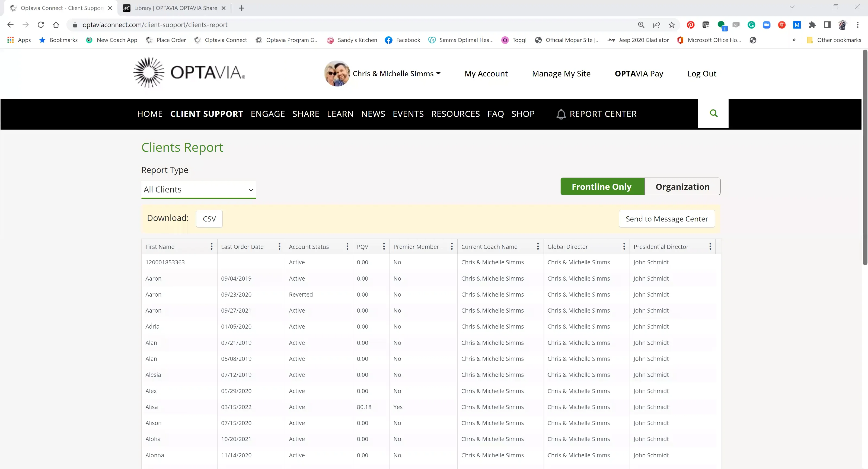Open the Report Center bell icon
868x469 pixels.
[x=561, y=114]
